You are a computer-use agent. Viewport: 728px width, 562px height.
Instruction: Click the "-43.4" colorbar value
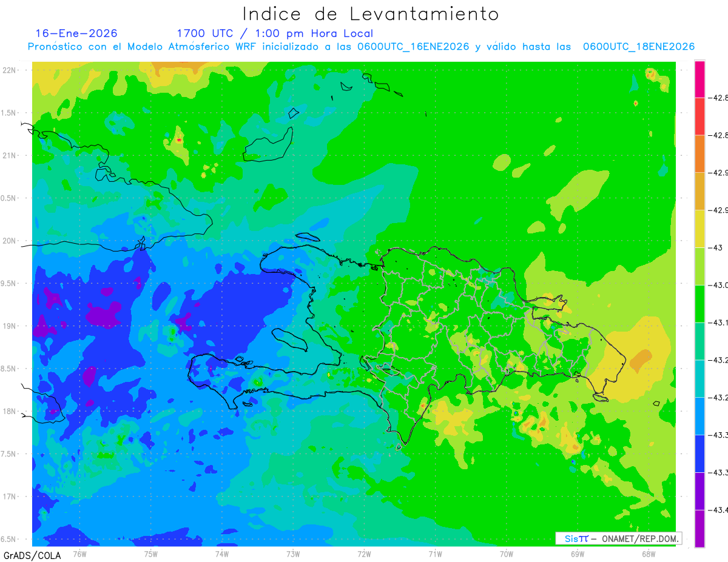coord(718,510)
